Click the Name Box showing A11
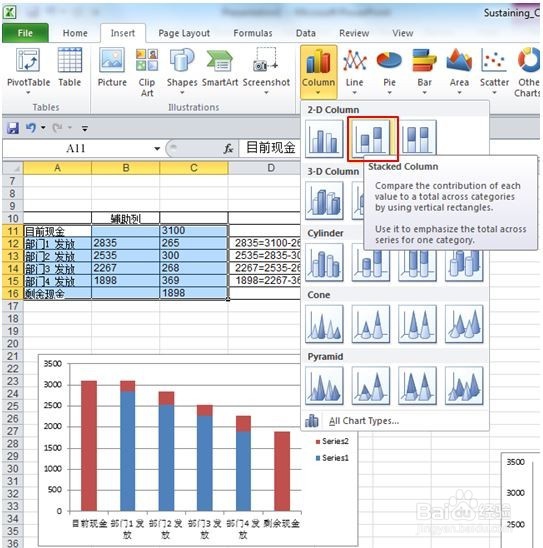 [76, 148]
